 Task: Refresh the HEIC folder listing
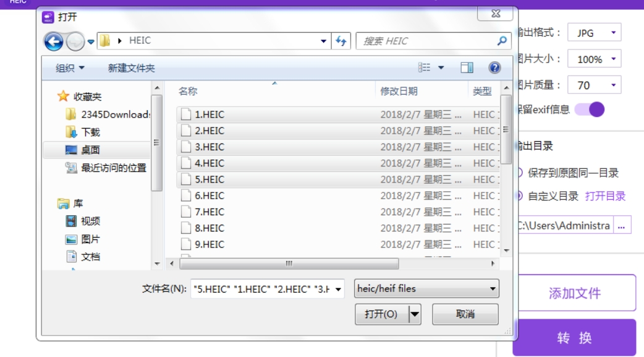click(341, 41)
